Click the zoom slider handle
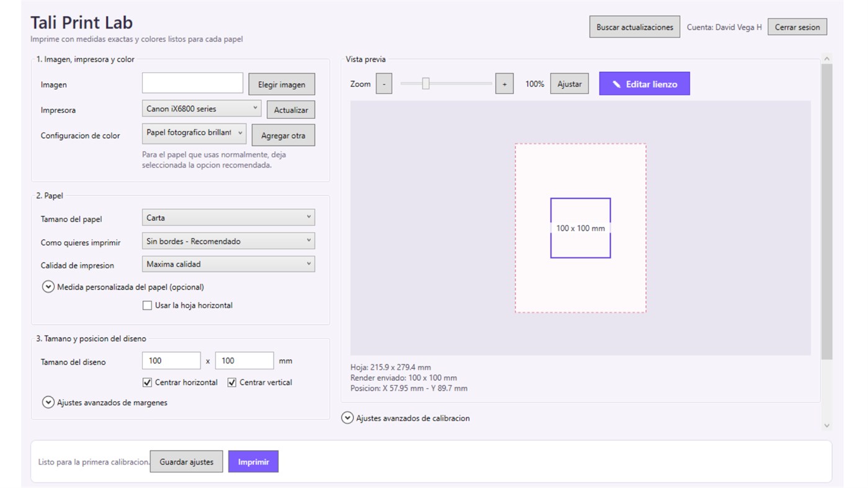This screenshot has width=868, height=488. [x=426, y=83]
